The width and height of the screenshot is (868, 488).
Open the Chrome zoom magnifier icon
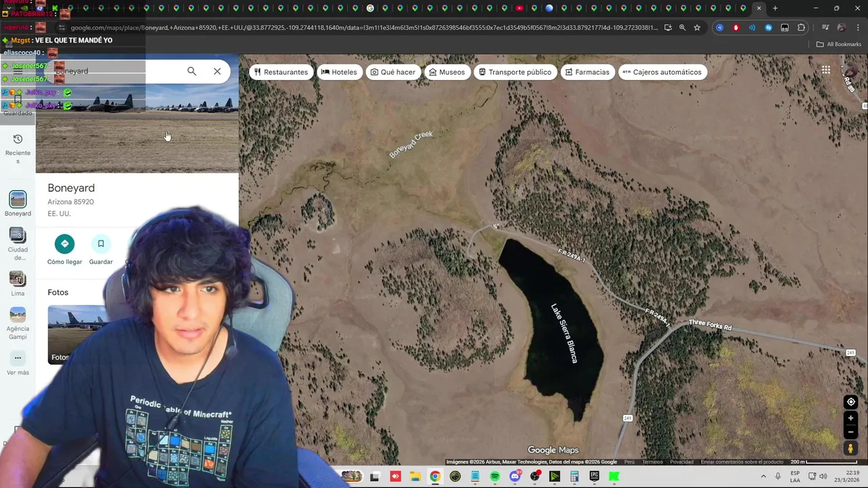click(682, 28)
